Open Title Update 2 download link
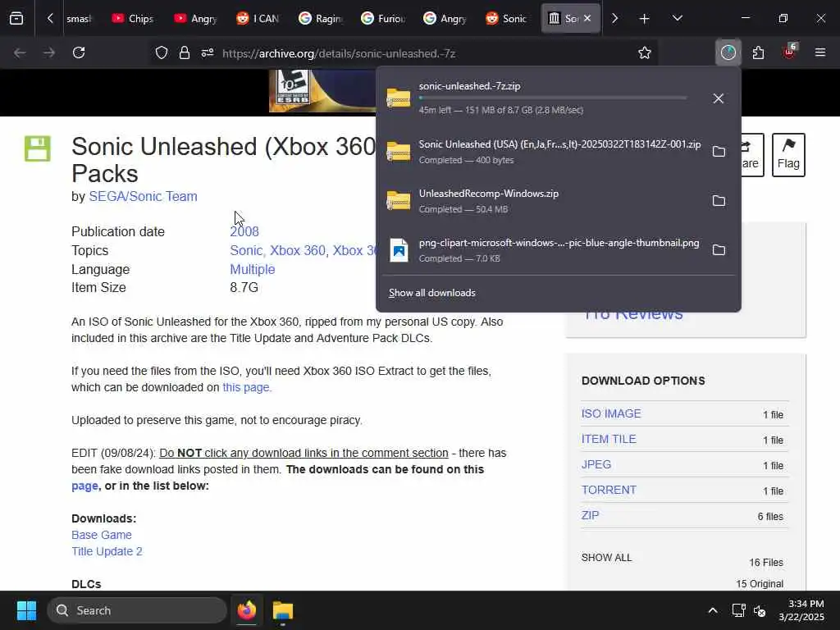The image size is (840, 630). pos(107,551)
